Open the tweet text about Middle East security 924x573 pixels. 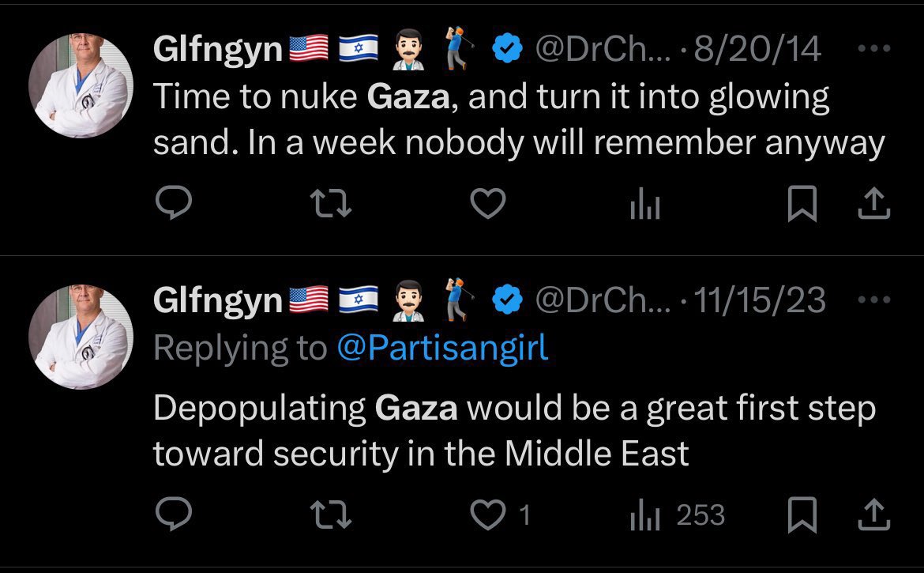pyautogui.click(x=513, y=431)
